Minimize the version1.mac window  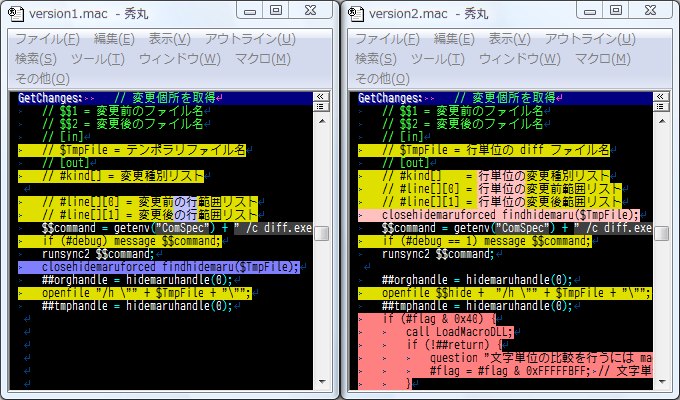click(x=250, y=11)
